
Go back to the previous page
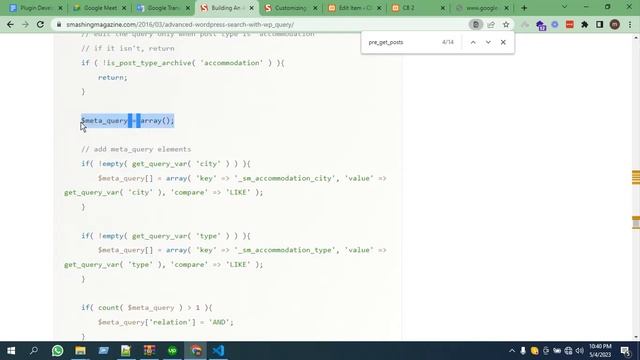pos(10,24)
